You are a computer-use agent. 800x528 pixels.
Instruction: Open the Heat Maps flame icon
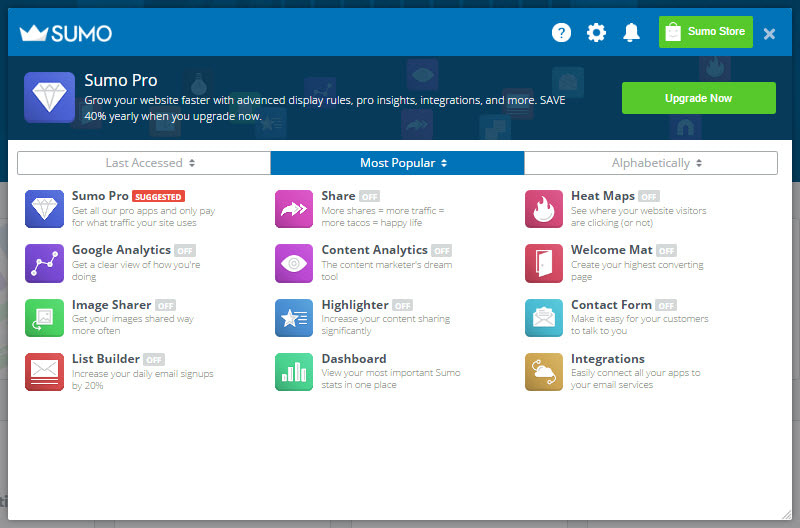pos(544,209)
